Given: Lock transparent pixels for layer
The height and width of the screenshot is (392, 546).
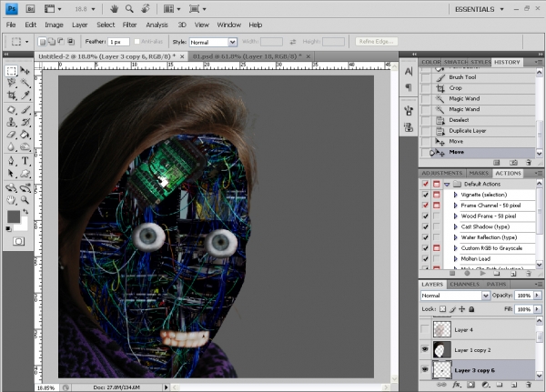Looking at the screenshot, I should 442,309.
